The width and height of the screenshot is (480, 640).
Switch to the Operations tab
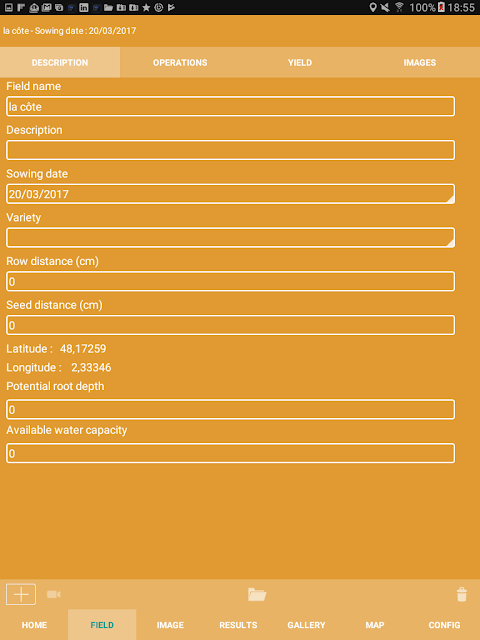click(x=180, y=62)
